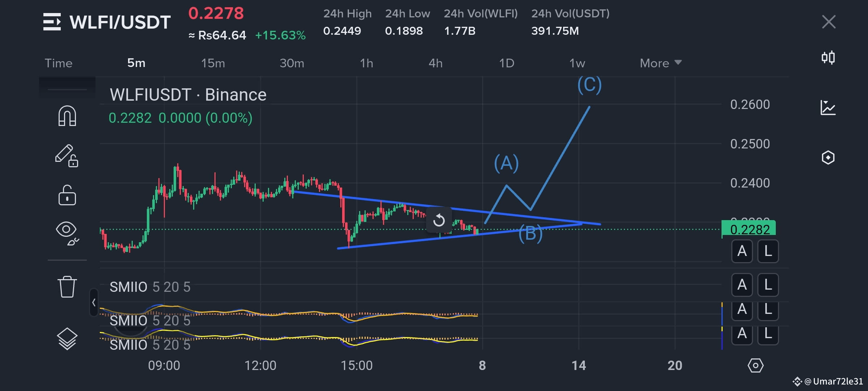Open the indicators line chart icon
Screen dimensions: 868x391
pos(828,108)
